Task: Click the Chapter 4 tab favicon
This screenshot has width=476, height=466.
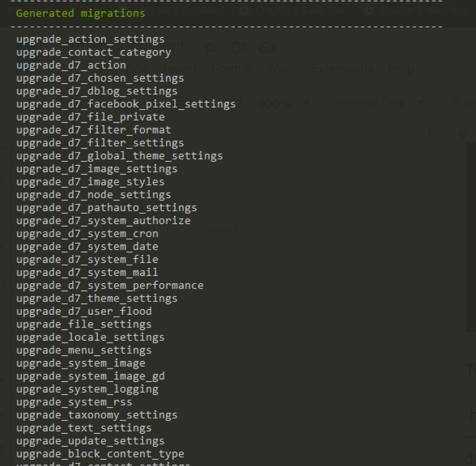Action: coord(244,11)
